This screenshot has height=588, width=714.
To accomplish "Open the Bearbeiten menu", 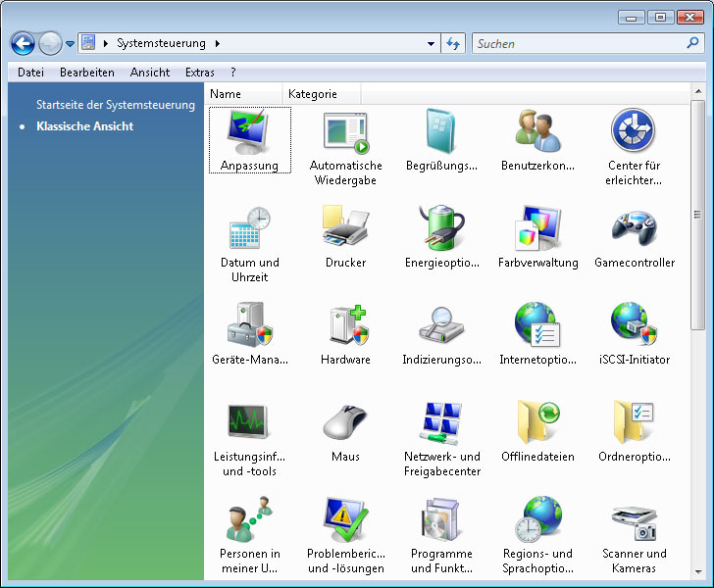I will click(x=87, y=73).
